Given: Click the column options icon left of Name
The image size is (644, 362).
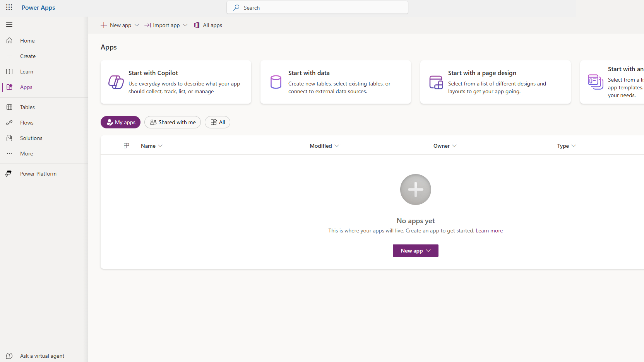Looking at the screenshot, I should tap(126, 146).
